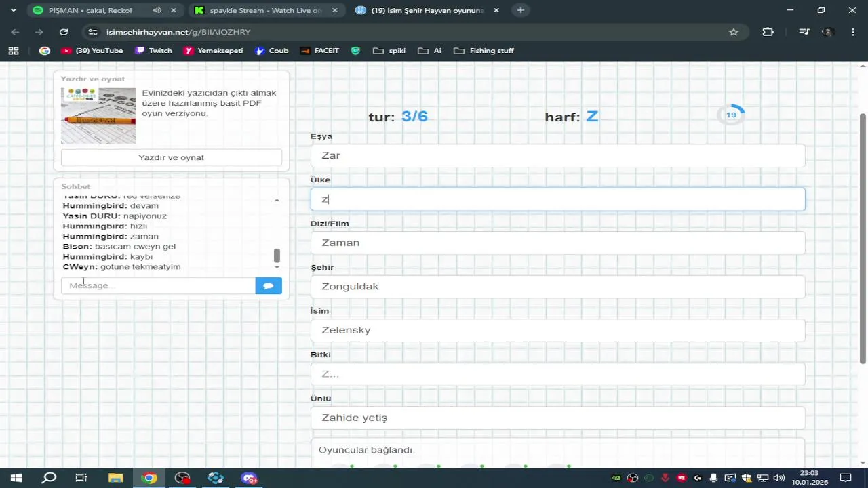Open Windows taskbar search
The image size is (868, 488).
point(49,478)
